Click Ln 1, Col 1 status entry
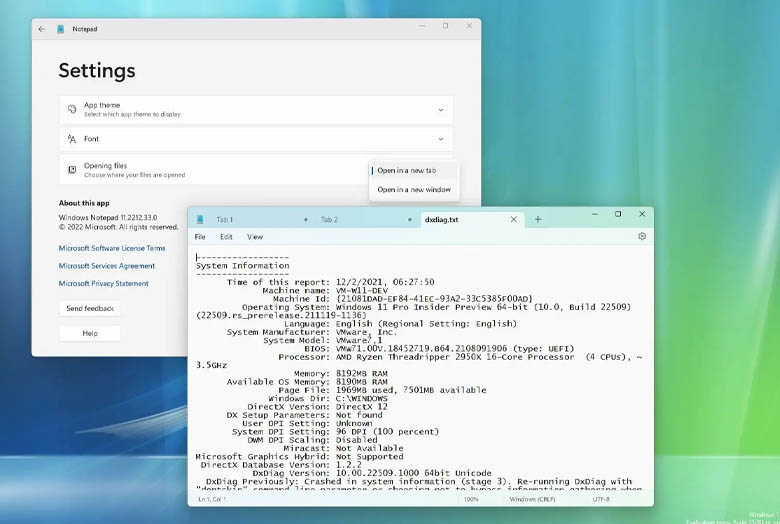 [x=212, y=499]
